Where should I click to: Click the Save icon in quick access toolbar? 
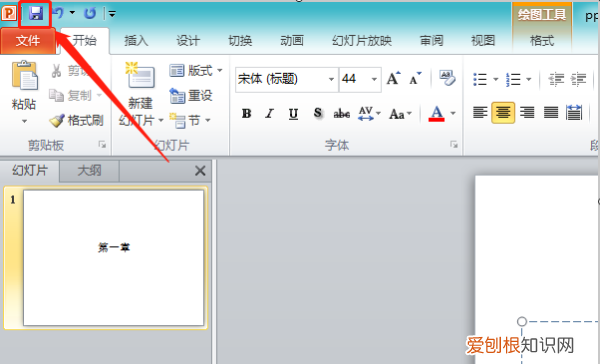pyautogui.click(x=36, y=14)
